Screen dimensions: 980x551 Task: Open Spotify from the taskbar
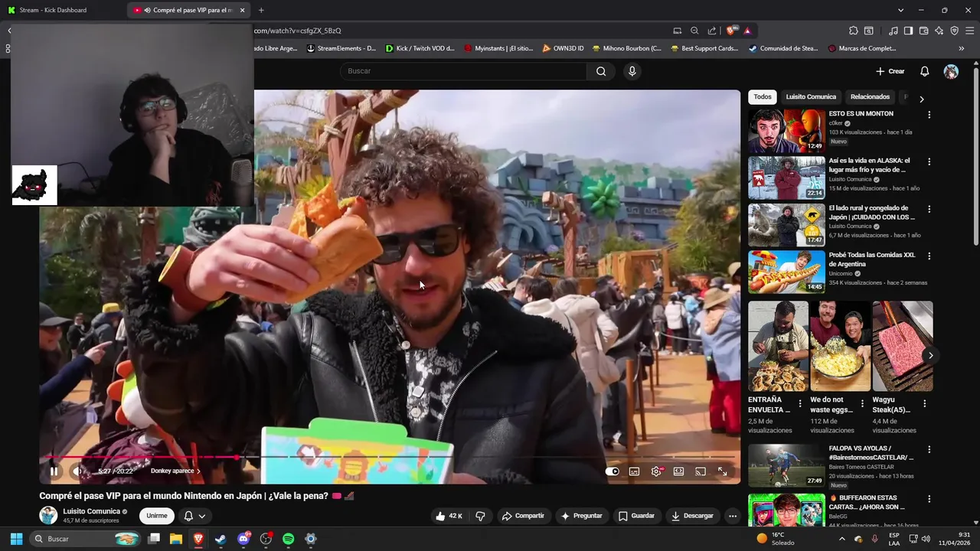(288, 539)
